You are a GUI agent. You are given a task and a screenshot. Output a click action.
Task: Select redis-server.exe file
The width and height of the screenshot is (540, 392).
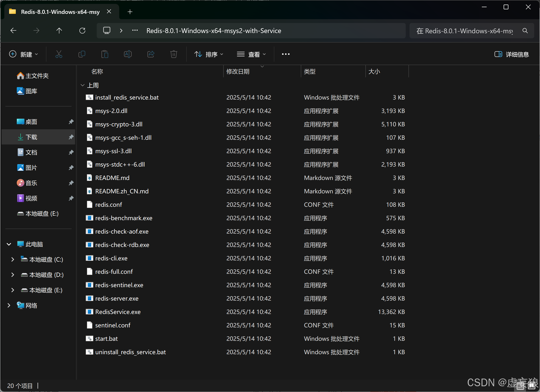tap(117, 298)
